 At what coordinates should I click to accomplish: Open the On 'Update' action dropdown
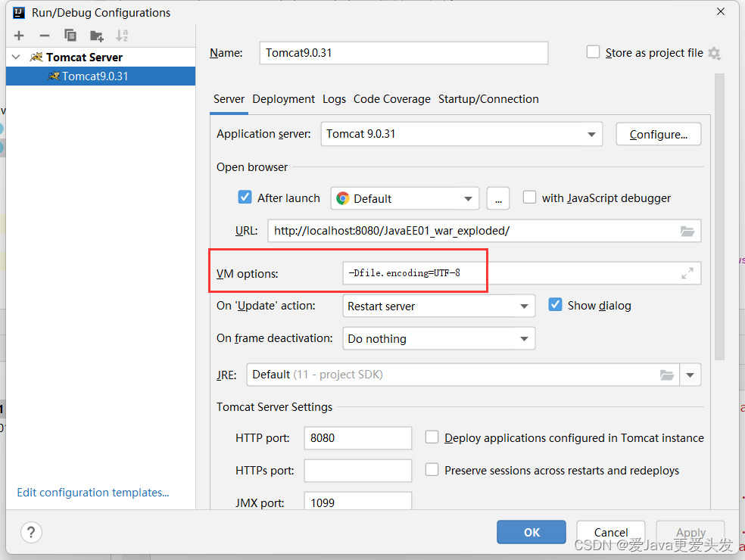click(x=438, y=306)
